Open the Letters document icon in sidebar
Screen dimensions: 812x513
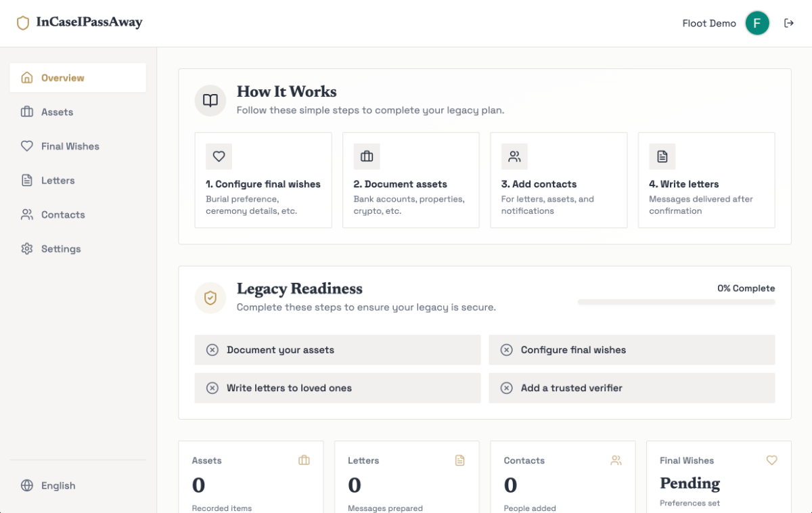(27, 180)
